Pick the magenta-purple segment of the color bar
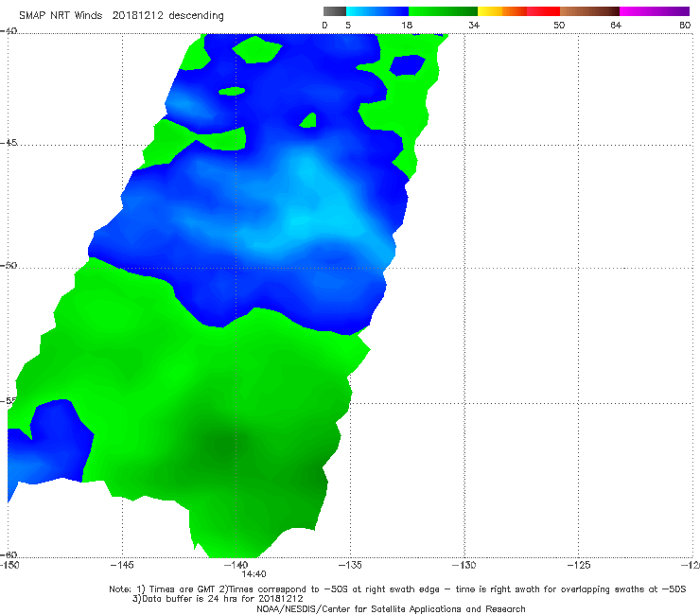Image resolution: width=700 pixels, height=615 pixels. pyautogui.click(x=655, y=11)
